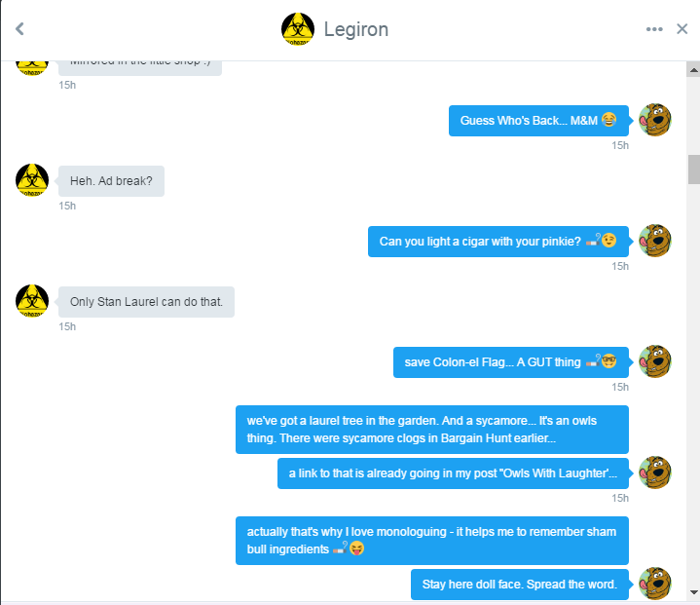Click the laurel tree in the garden message
700x605 pixels.
tap(432, 430)
